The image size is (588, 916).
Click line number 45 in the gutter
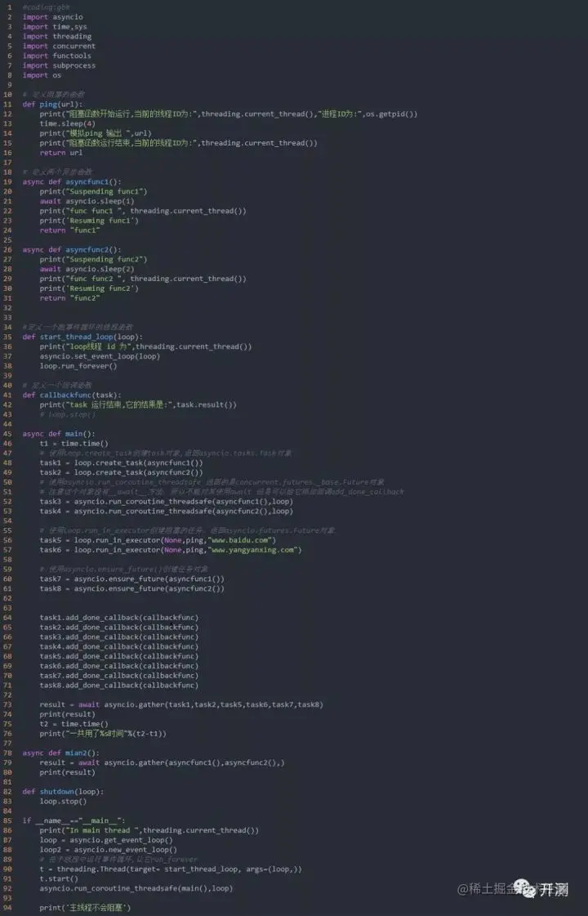(x=7, y=433)
